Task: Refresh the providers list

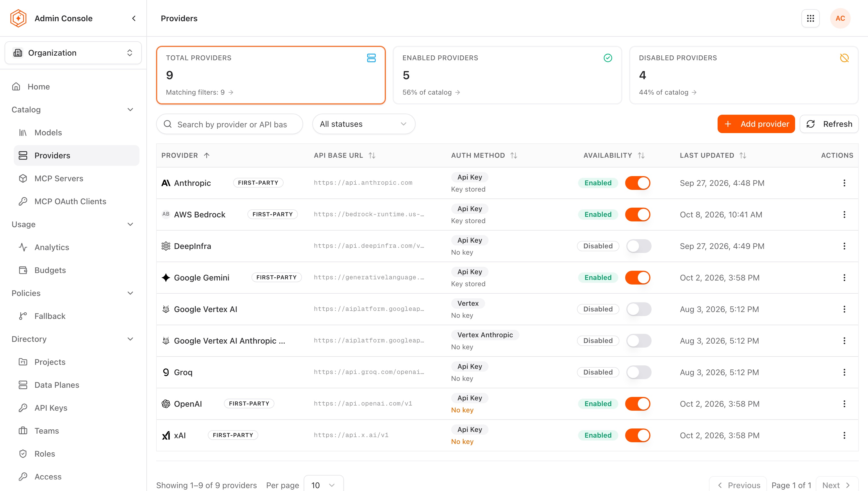Action: [829, 124]
